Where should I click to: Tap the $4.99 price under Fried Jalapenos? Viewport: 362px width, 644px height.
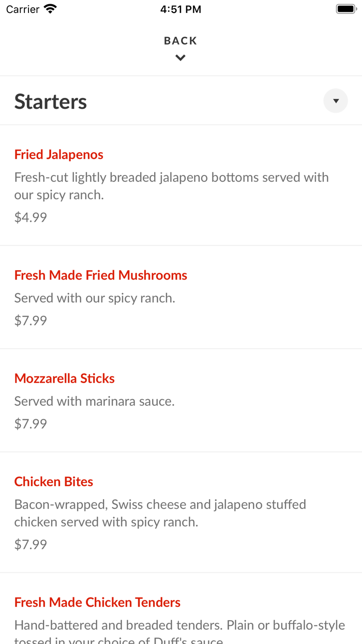pos(30,217)
